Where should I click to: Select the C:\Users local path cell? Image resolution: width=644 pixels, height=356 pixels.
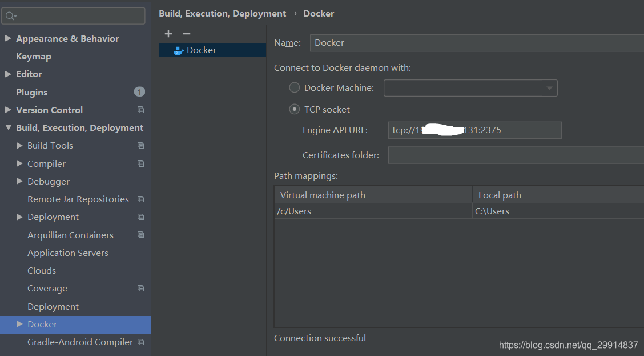[558, 211]
